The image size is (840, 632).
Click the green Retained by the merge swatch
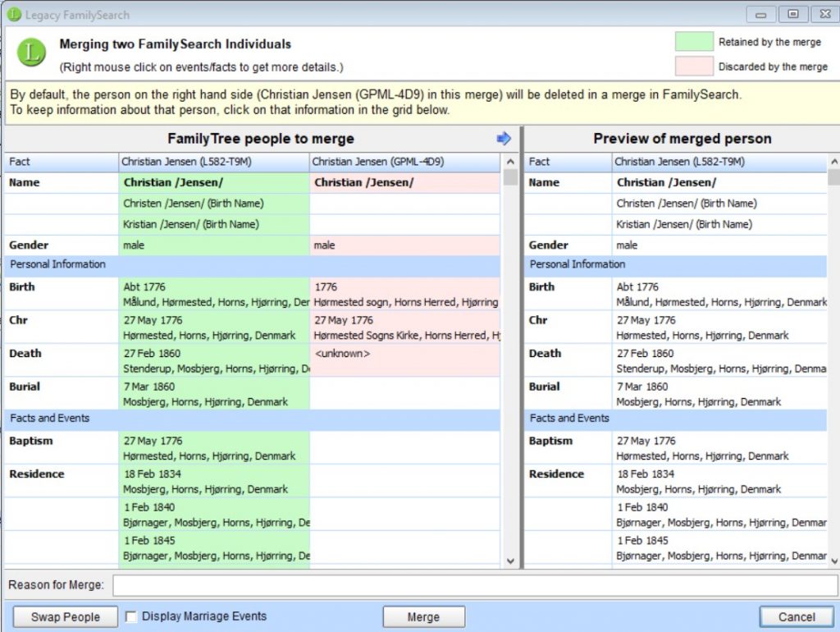[694, 42]
